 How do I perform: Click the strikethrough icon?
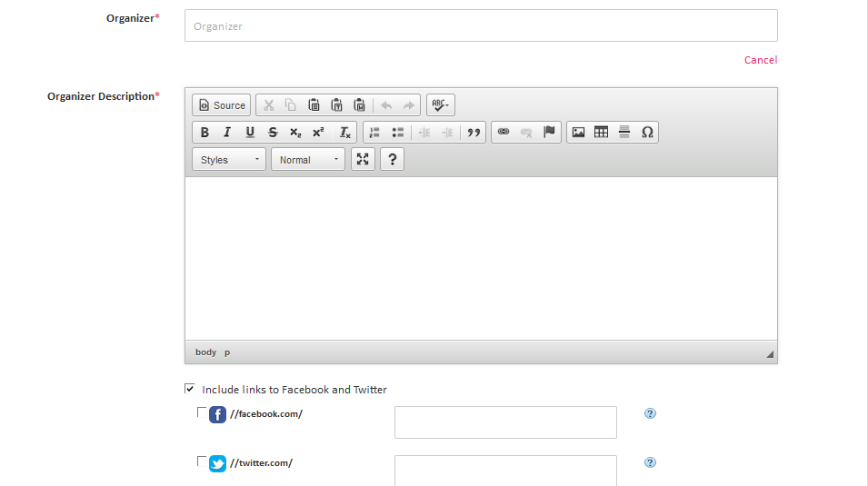pos(273,133)
